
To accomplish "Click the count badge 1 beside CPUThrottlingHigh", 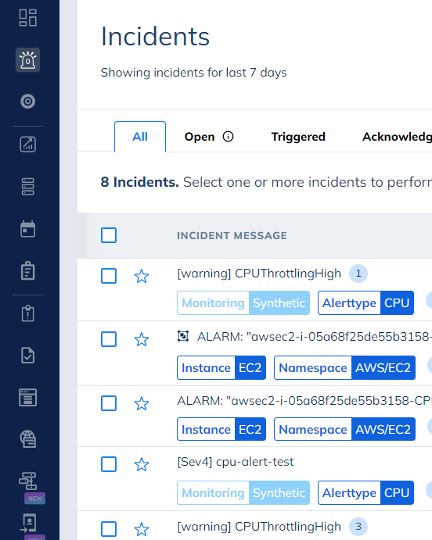I will point(358,274).
